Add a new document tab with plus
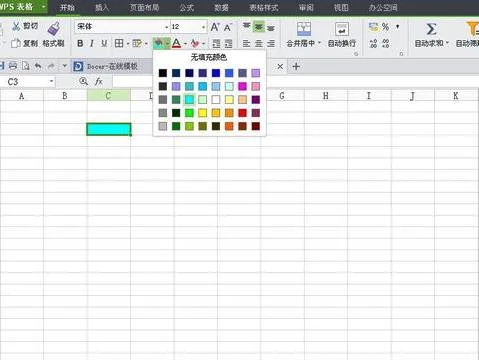479x360 pixels. pyautogui.click(x=296, y=66)
